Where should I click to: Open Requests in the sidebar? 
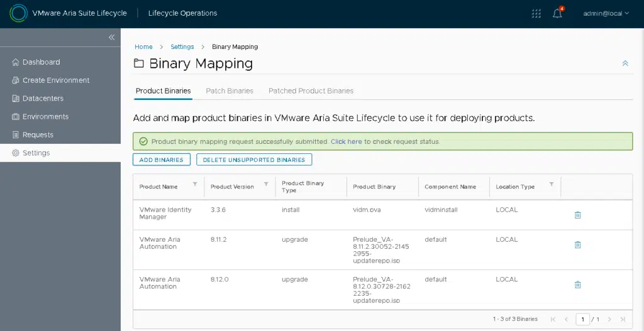tap(38, 134)
